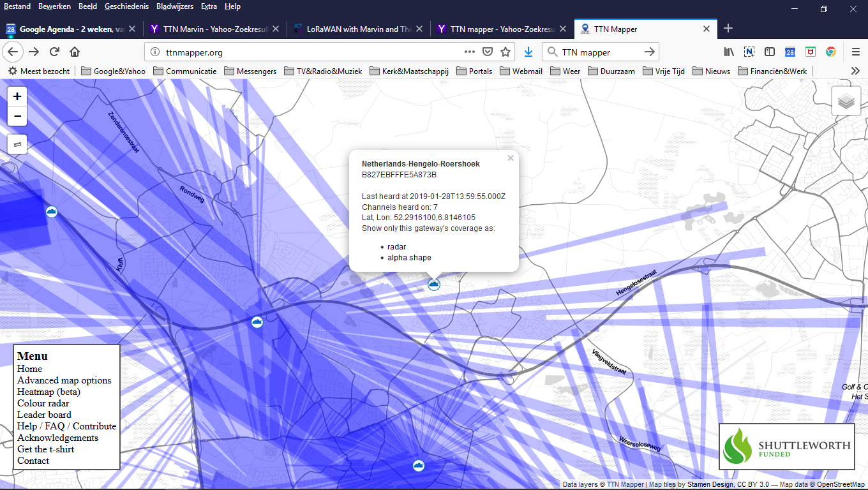Open the Bestand menu
This screenshot has width=868, height=490.
coord(17,6)
